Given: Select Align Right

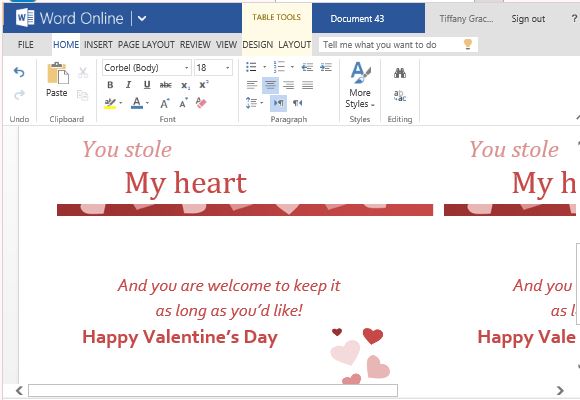Looking at the screenshot, I should [289, 85].
